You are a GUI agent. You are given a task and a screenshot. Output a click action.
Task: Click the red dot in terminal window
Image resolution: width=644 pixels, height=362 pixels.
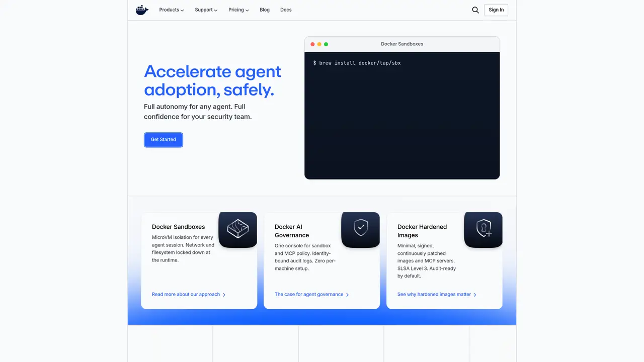click(x=312, y=44)
